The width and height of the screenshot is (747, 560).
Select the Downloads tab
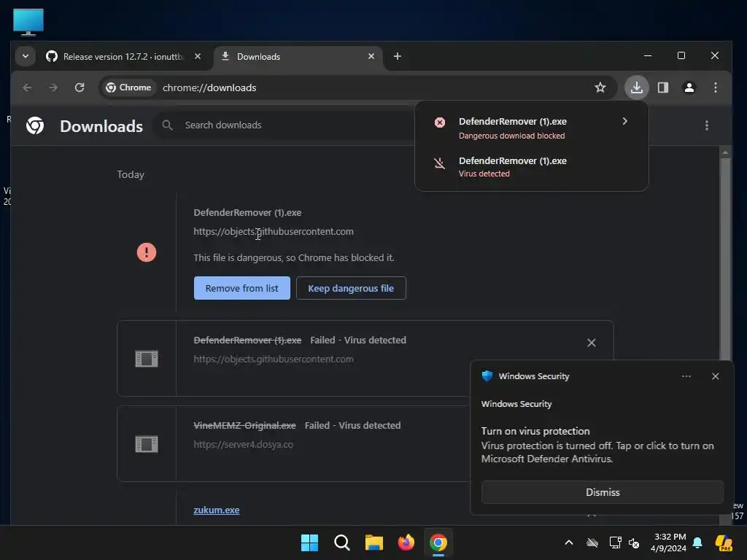tap(298, 57)
